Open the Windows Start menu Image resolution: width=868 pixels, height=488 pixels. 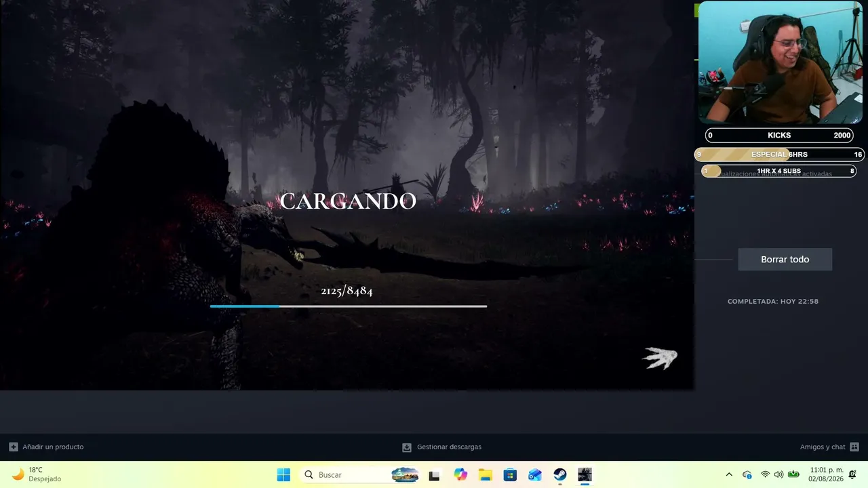tap(283, 475)
